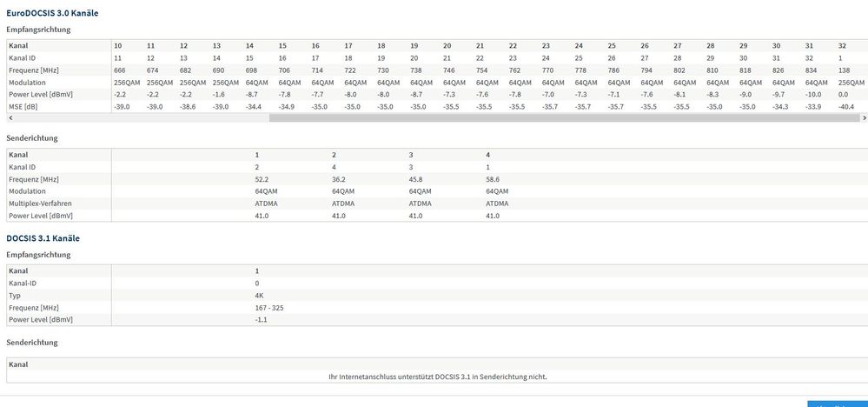Click the DOCSIS 3.1 power level -1.1
This screenshot has height=407, width=868.
pos(262,319)
